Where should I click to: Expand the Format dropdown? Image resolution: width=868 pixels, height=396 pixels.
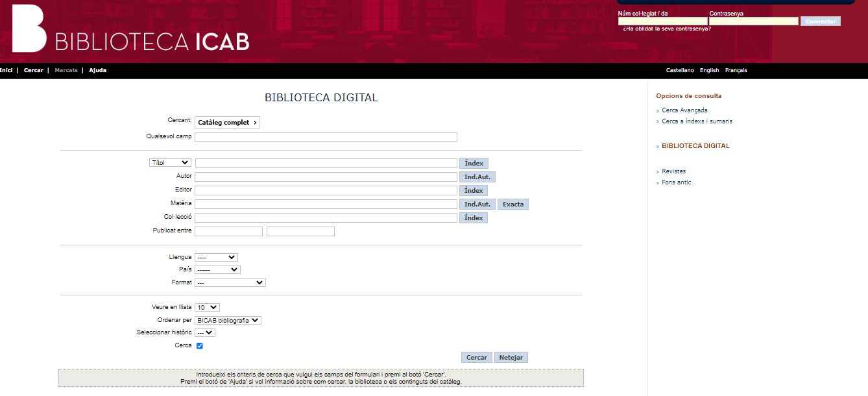(x=230, y=283)
